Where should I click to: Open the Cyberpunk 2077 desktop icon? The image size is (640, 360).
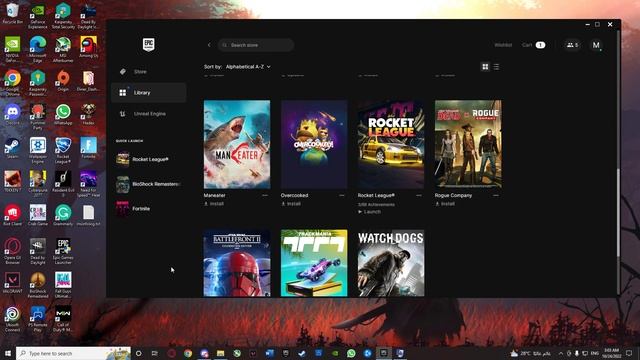click(38, 184)
